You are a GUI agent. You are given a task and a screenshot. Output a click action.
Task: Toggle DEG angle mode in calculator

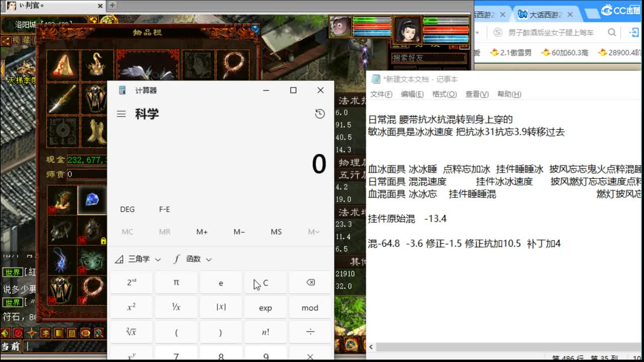[x=127, y=209]
